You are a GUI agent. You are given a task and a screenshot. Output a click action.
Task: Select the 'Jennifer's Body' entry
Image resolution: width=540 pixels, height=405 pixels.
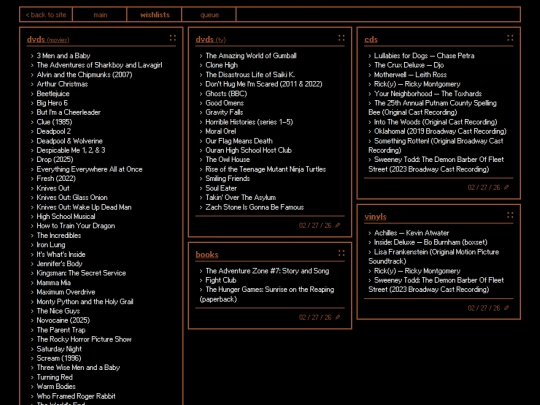(60, 264)
